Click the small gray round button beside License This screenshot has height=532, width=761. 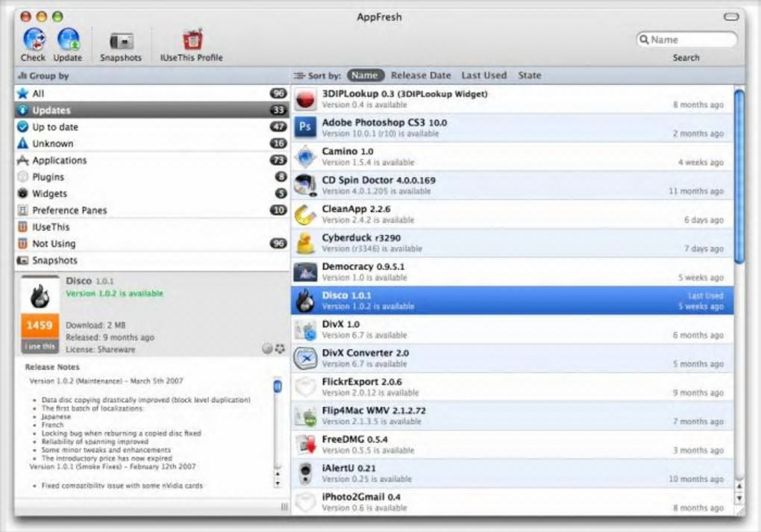[x=267, y=348]
